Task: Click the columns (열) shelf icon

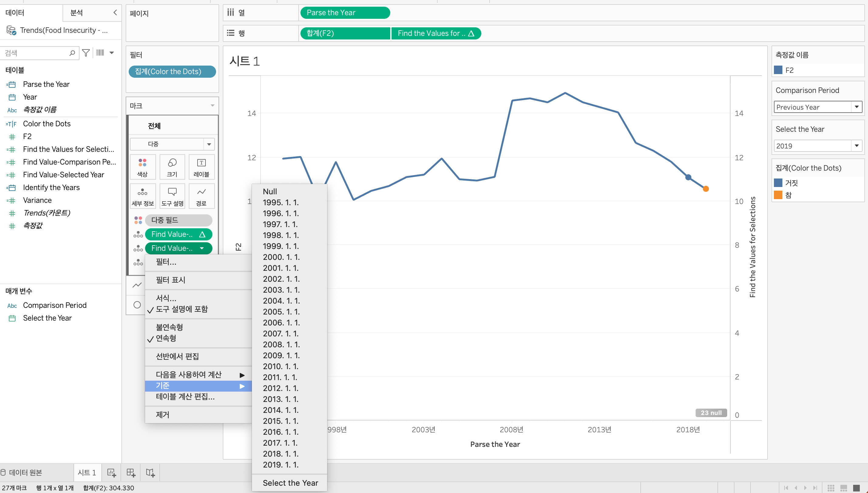Action: (x=231, y=12)
